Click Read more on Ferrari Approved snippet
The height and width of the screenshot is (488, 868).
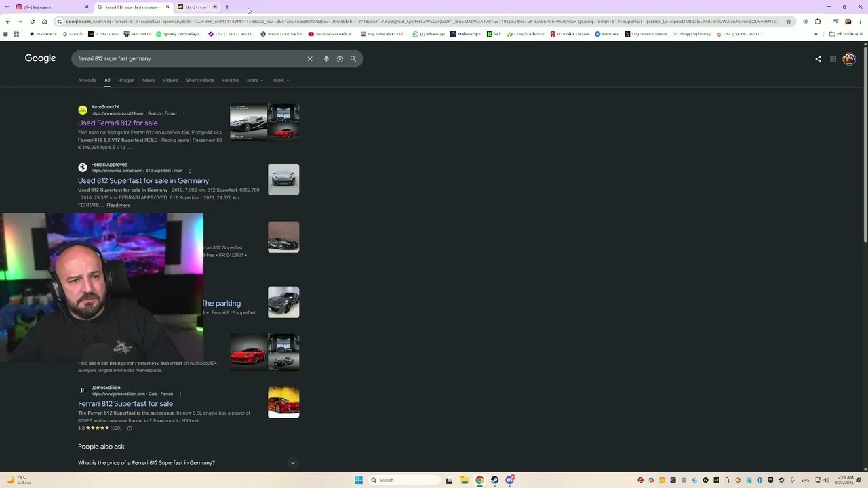coord(119,205)
